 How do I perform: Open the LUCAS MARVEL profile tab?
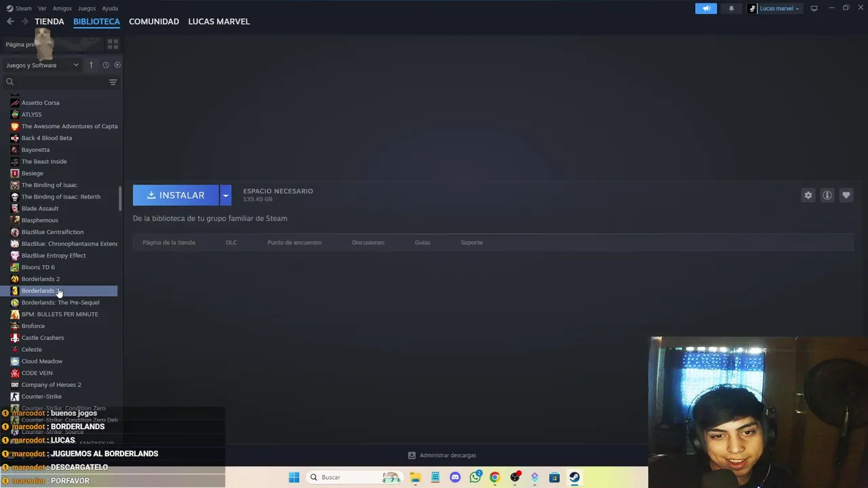click(x=219, y=22)
